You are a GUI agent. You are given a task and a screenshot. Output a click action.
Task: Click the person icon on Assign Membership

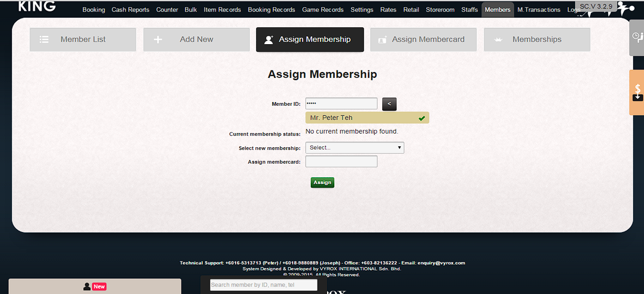269,39
